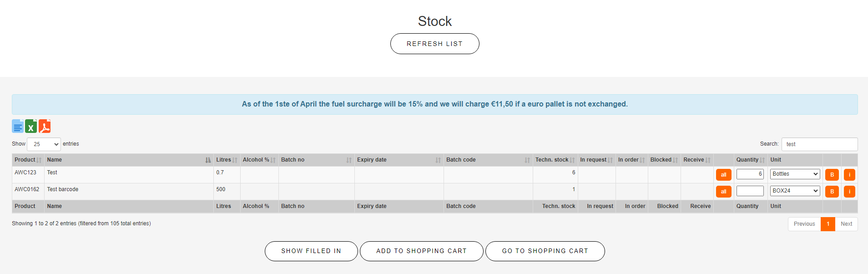Screen dimensions: 868x274
Task: Export the stock list as text document
Action: [x=18, y=126]
